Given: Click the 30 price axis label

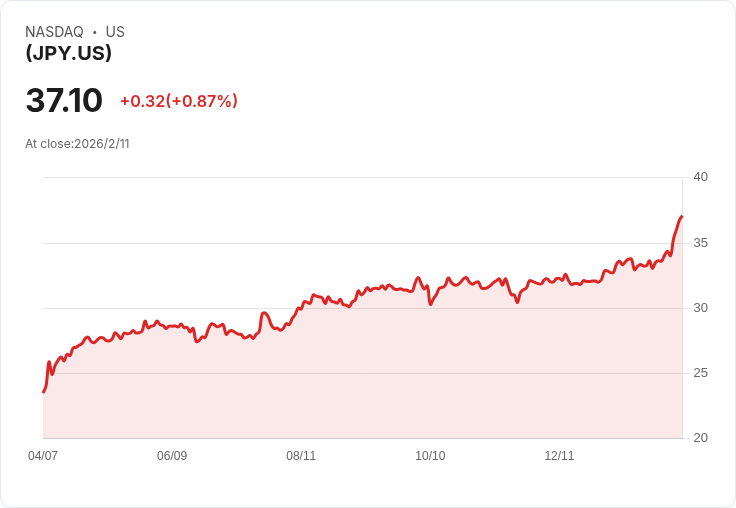Looking at the screenshot, I should tap(700, 308).
